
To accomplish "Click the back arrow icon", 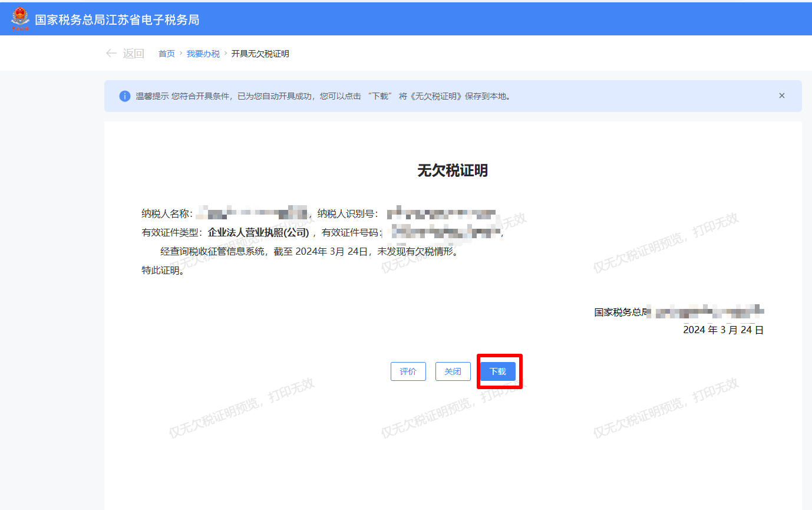I will click(111, 54).
